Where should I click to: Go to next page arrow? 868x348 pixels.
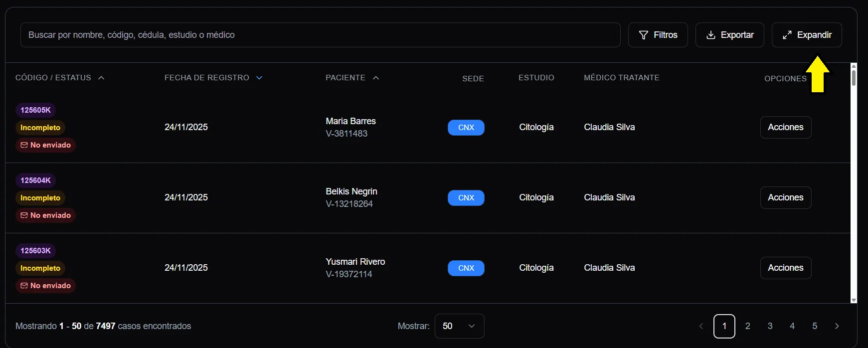coord(837,326)
